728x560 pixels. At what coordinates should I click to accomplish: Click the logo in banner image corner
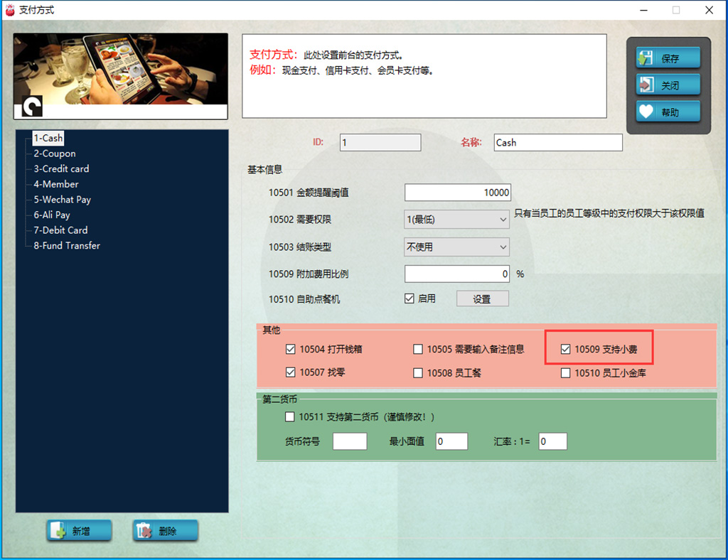[32, 107]
